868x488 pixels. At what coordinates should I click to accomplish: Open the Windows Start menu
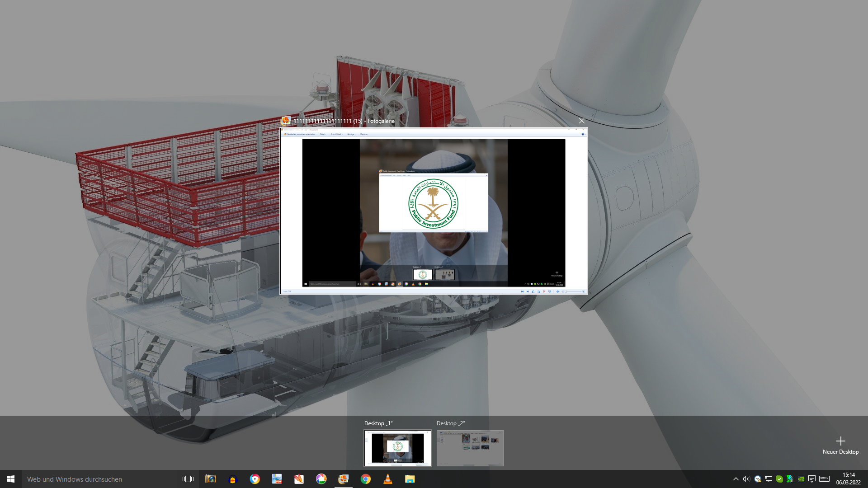pos(11,479)
